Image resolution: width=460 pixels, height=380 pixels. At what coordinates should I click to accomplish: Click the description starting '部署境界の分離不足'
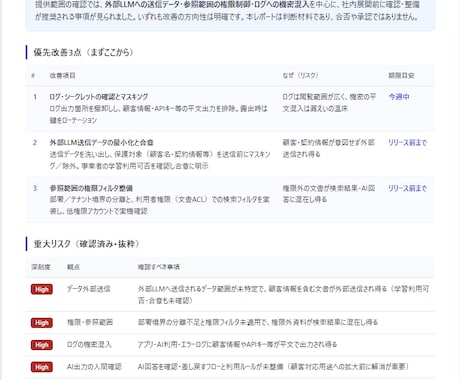pyautogui.click(x=258, y=322)
